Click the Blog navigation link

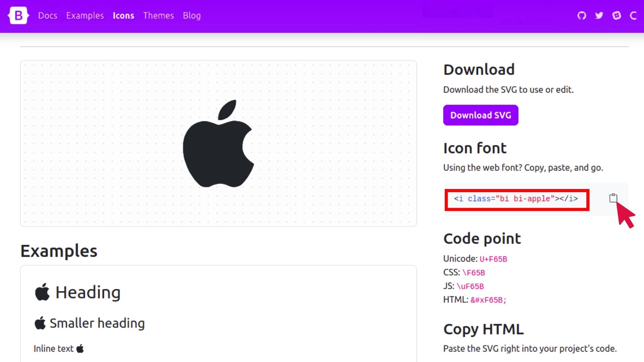click(192, 15)
